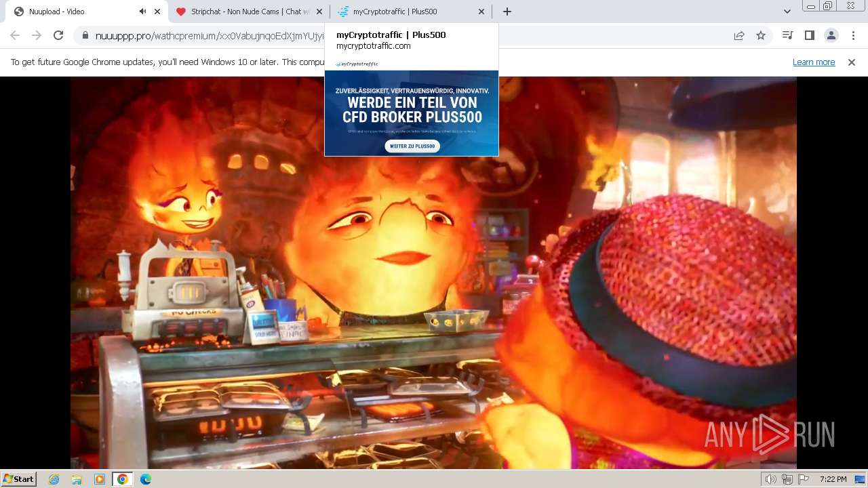The image size is (868, 488).
Task: Open system volume tray icon
Action: point(770,479)
